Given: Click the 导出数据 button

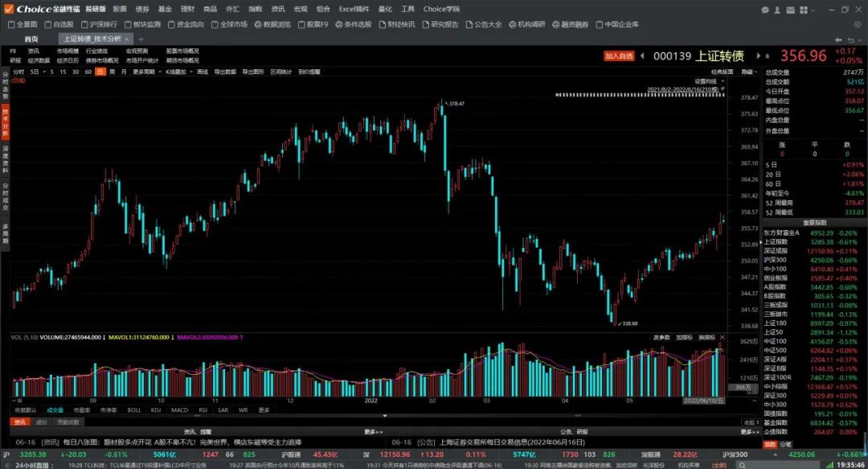Looking at the screenshot, I should (224, 72).
